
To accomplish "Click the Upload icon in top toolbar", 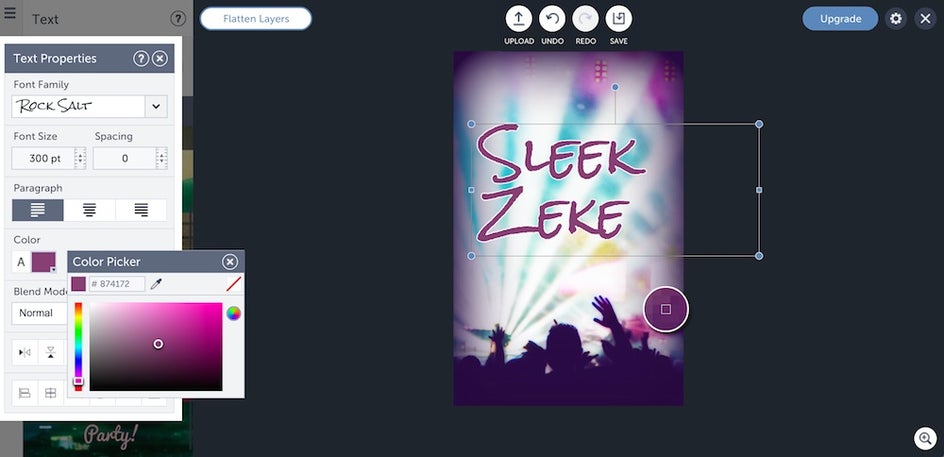I will (x=518, y=19).
